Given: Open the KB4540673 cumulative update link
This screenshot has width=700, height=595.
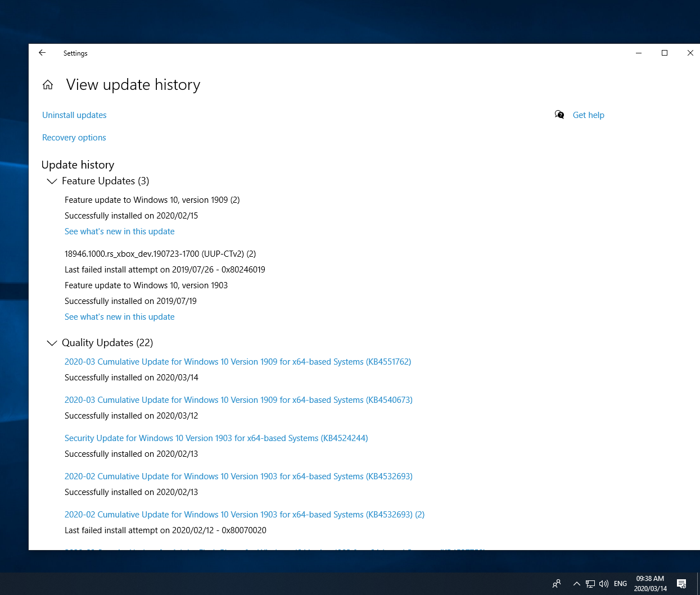Looking at the screenshot, I should pyautogui.click(x=238, y=400).
